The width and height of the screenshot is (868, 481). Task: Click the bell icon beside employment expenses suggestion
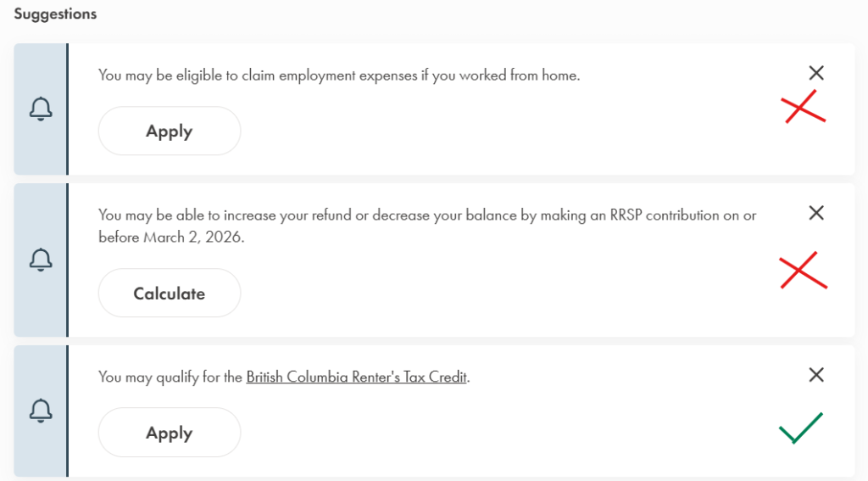[x=41, y=109]
